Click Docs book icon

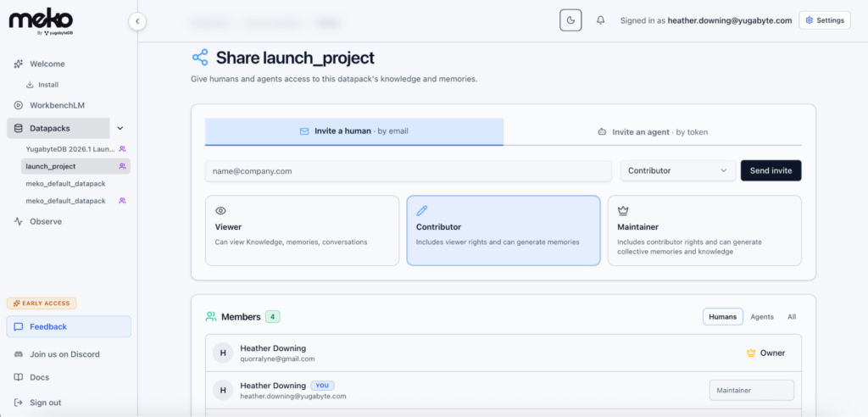point(19,377)
